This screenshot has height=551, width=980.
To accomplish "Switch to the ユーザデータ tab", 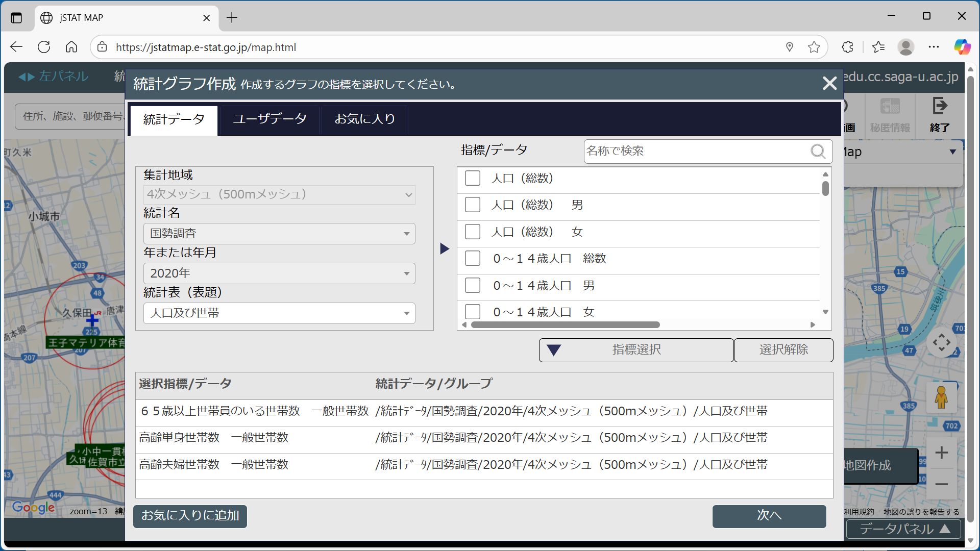I will click(x=269, y=119).
